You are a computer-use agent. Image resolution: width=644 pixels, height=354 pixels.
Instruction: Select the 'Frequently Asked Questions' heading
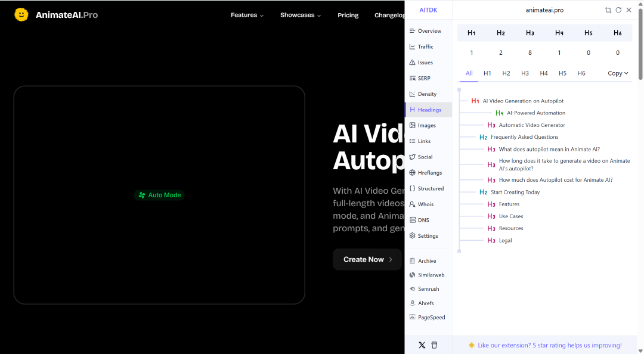[x=525, y=137]
